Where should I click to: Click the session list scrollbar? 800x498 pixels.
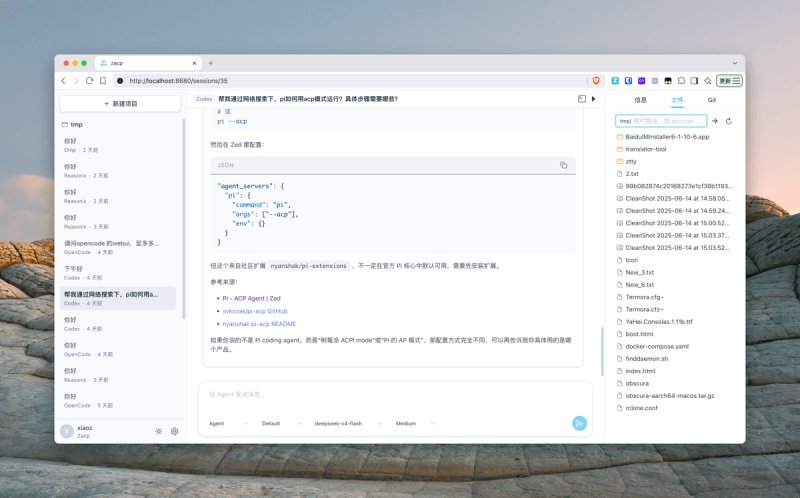184,219
